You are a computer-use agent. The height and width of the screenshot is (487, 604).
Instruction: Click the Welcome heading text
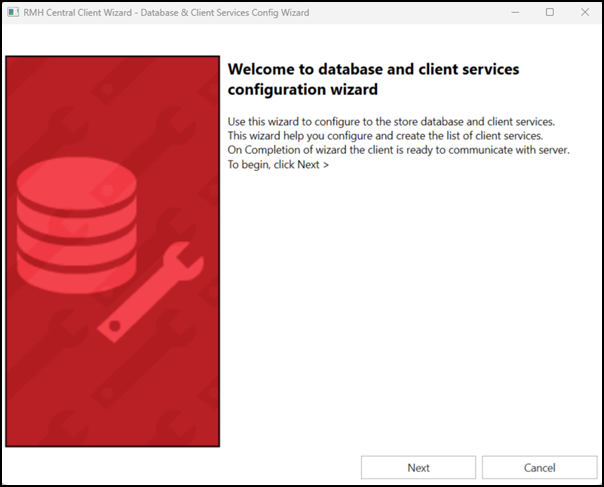pyautogui.click(x=373, y=79)
